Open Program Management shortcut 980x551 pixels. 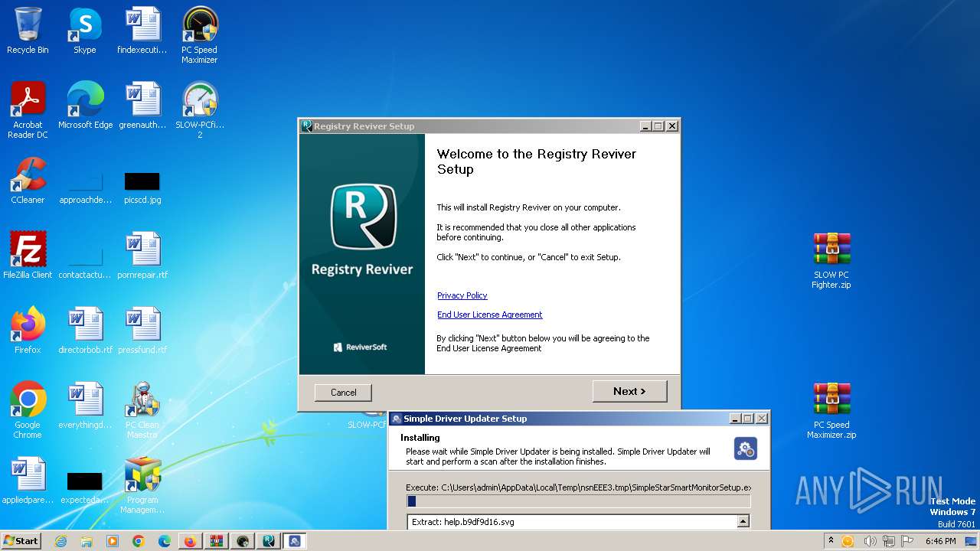point(142,486)
